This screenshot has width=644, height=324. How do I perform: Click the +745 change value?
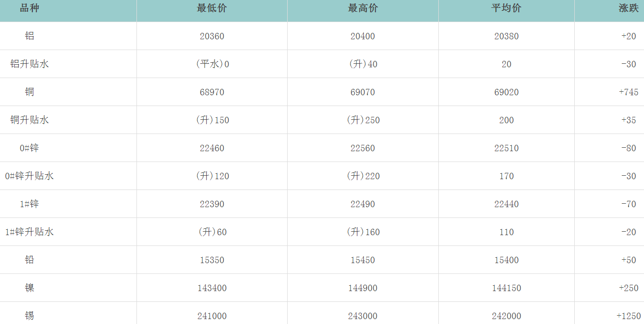(628, 92)
